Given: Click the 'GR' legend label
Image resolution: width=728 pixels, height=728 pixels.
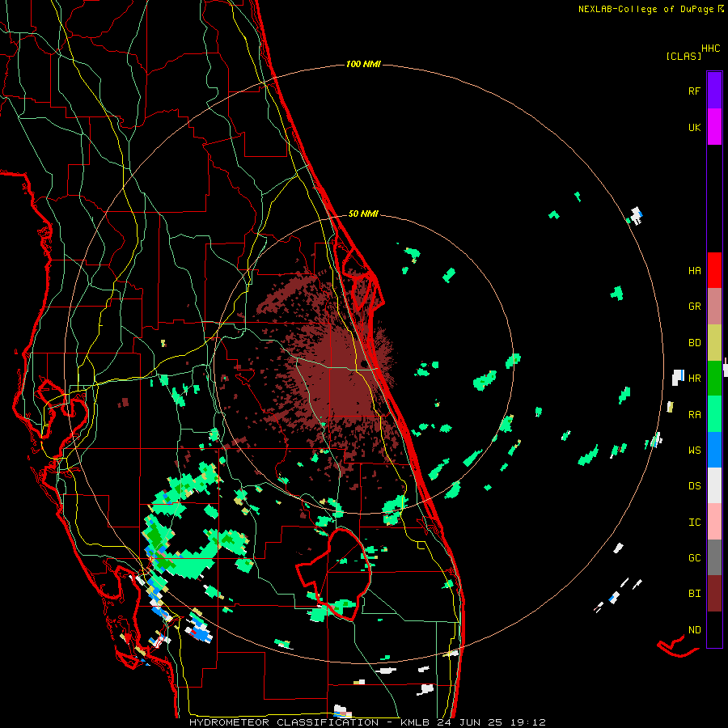Looking at the screenshot, I should (x=694, y=307).
